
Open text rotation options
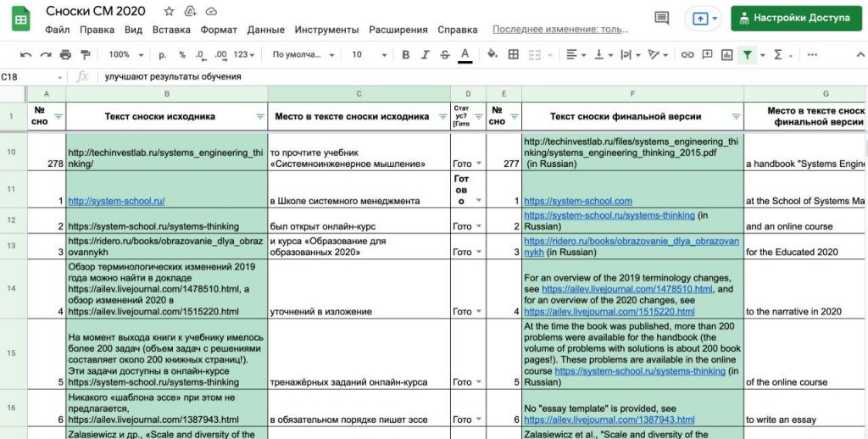click(x=658, y=55)
